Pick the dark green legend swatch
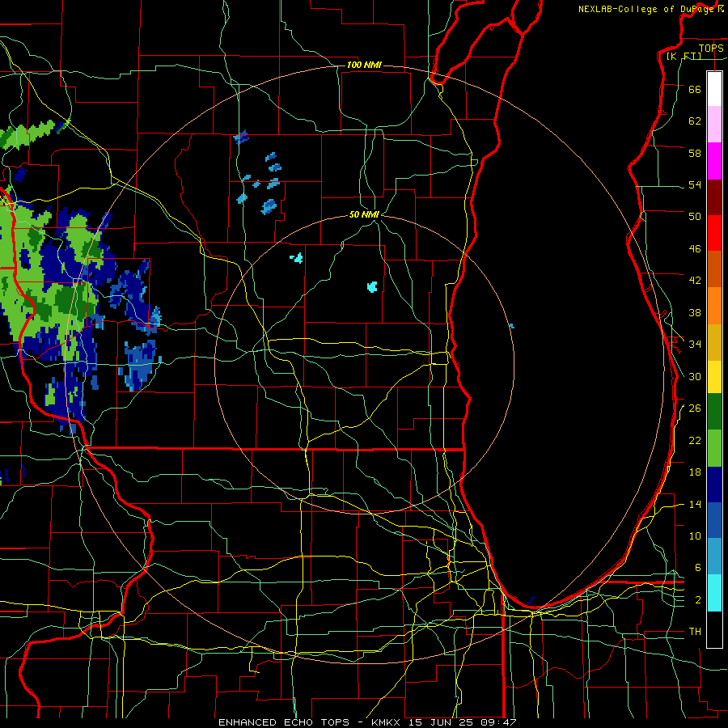 pyautogui.click(x=714, y=412)
